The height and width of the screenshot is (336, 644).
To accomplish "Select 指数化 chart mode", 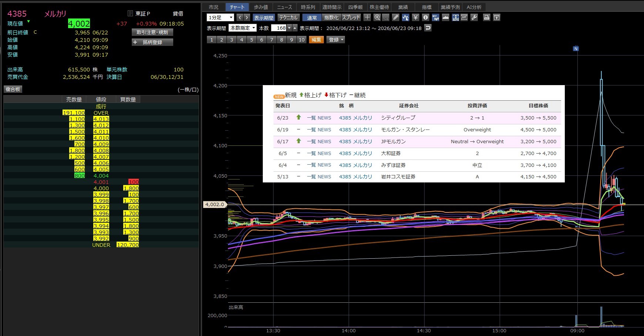I will pos(331,17).
